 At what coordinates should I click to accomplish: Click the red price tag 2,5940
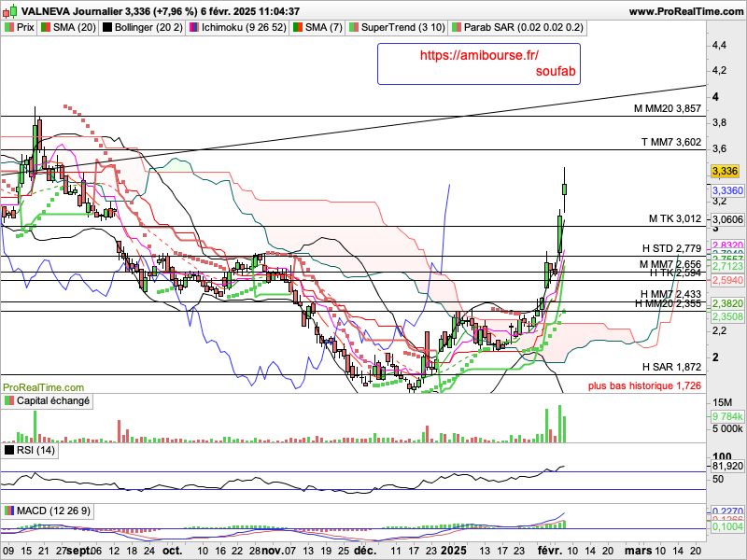[x=727, y=280]
